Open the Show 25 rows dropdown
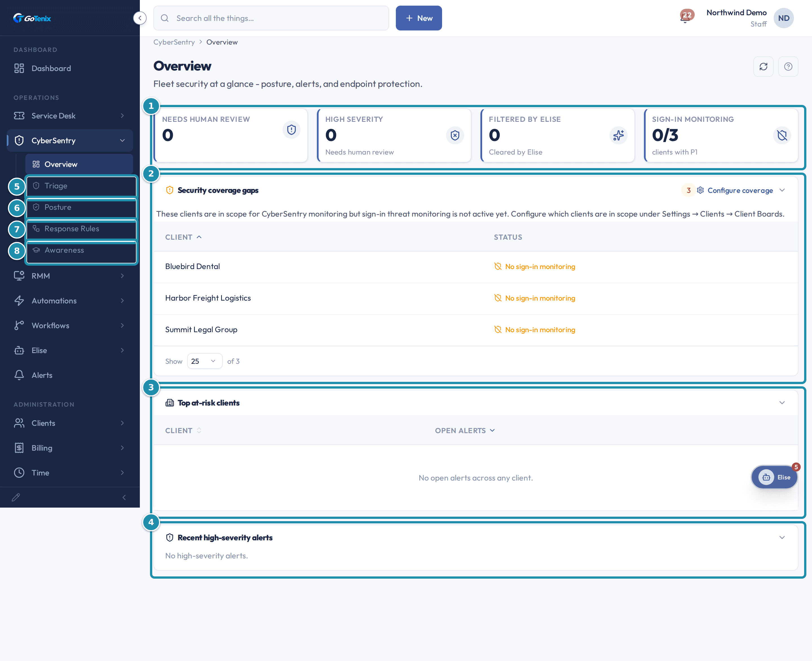The height and width of the screenshot is (661, 812). click(204, 361)
